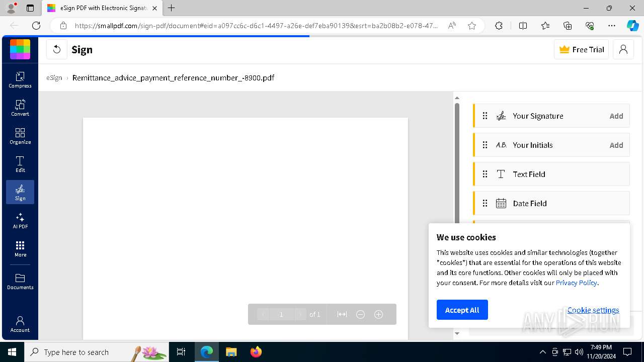Image resolution: width=644 pixels, height=362 pixels.
Task: Open the AI PDF tool
Action: pos(20,220)
